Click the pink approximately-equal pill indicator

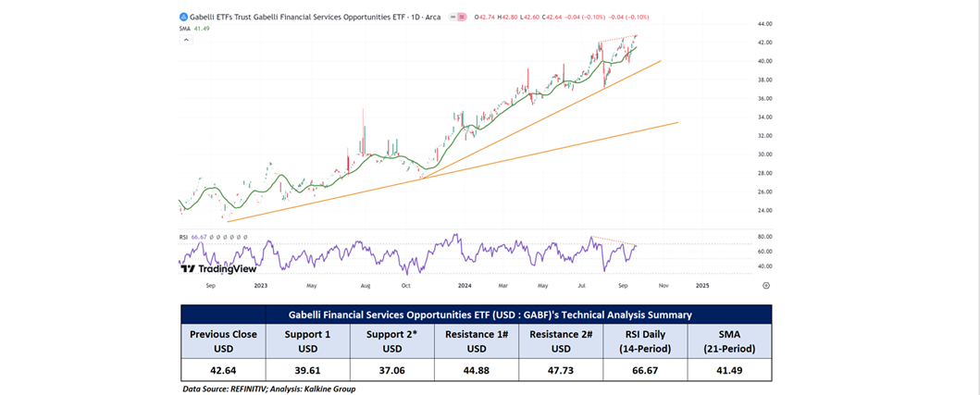463,18
